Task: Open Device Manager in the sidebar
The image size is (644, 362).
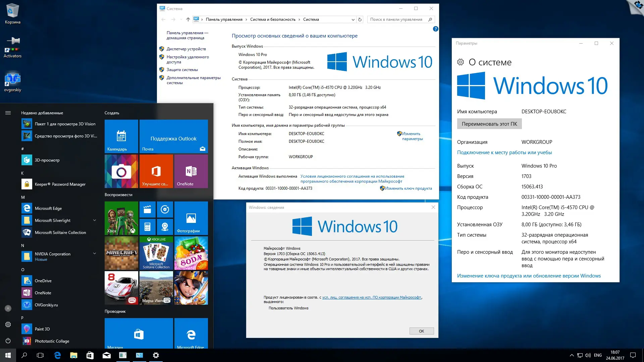Action: pos(186,49)
